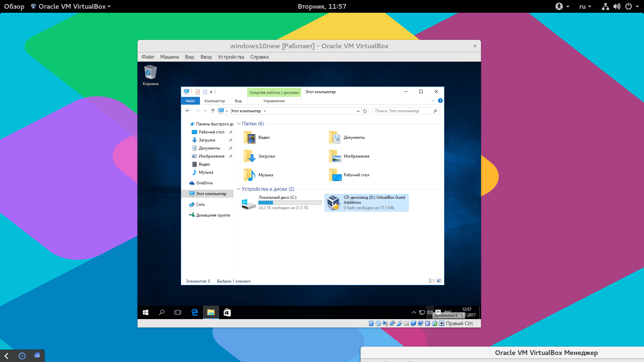
Task: Click the Поиск: Этот компьютер search field
Action: coord(406,111)
